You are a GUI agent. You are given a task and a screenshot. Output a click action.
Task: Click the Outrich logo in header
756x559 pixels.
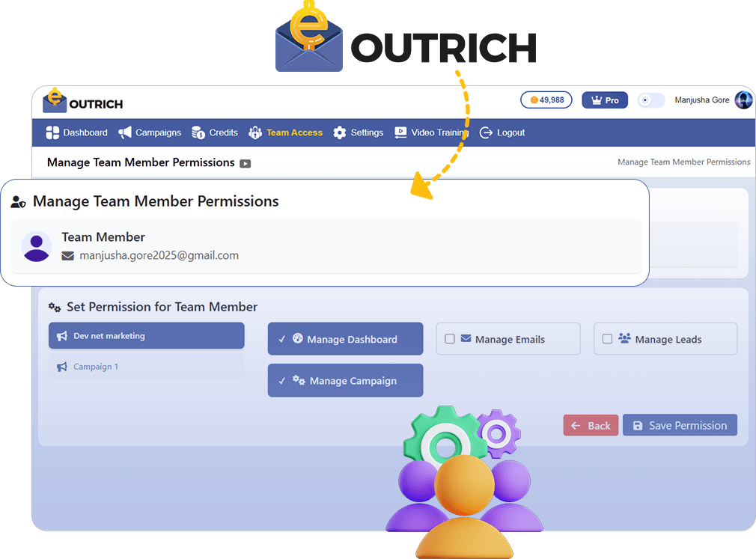coord(82,102)
